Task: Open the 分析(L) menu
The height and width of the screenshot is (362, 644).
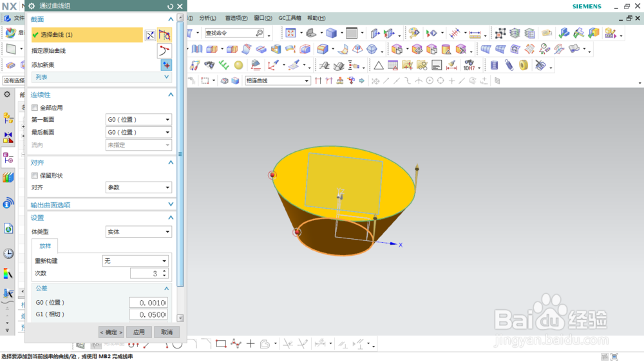Action: pyautogui.click(x=207, y=18)
